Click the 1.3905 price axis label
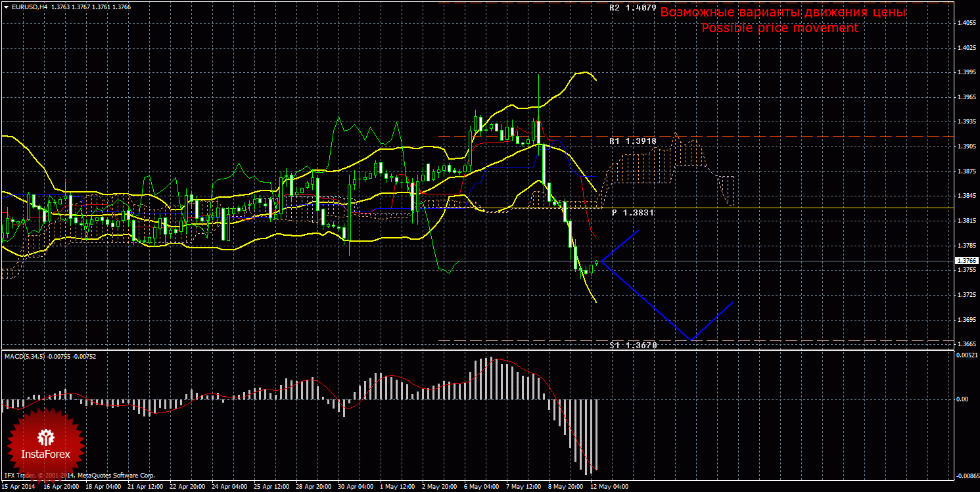The height and width of the screenshot is (492, 980). click(966, 146)
